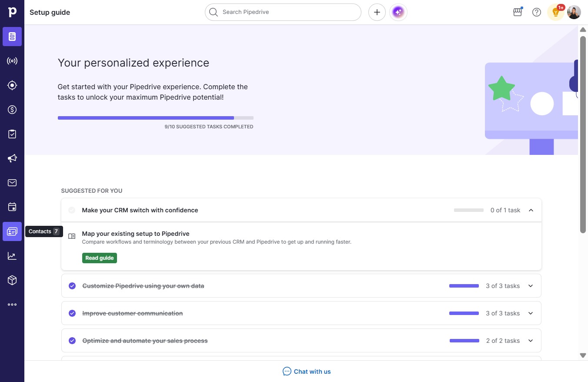Click the scrollbar up arrow
Image resolution: width=588 pixels, height=382 pixels.
(583, 30)
